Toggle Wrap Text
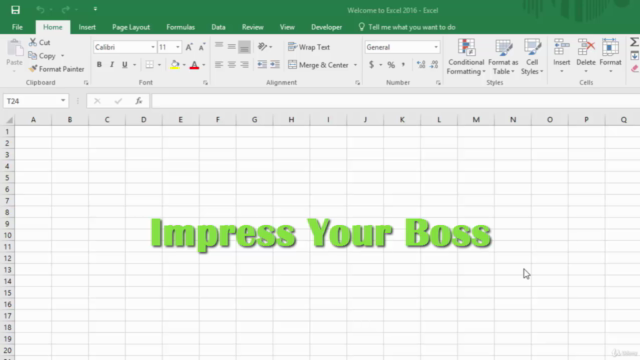The width and height of the screenshot is (640, 360). tap(309, 47)
